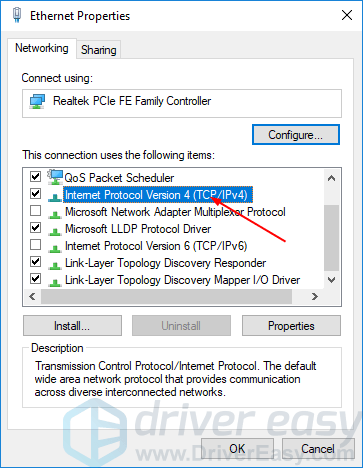Viewport: 363px width, 468px height.
Task: Click the Microsoft LLDP Protocol Driver icon
Action: click(54, 230)
